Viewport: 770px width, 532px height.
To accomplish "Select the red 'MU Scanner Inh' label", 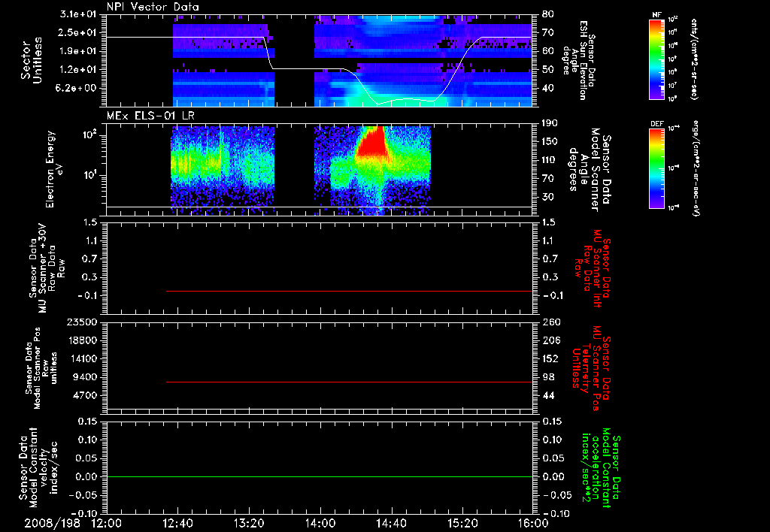I will point(592,268).
